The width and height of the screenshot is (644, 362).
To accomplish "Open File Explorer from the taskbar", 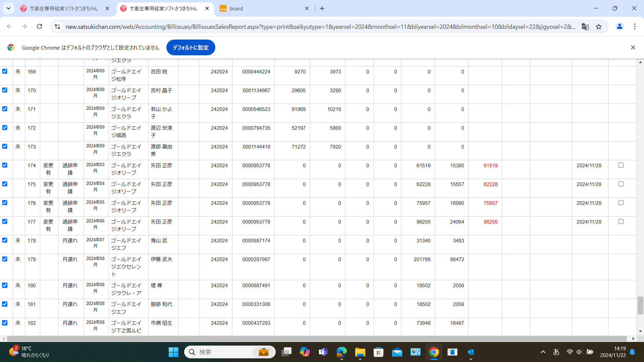I will pyautogui.click(x=360, y=352).
